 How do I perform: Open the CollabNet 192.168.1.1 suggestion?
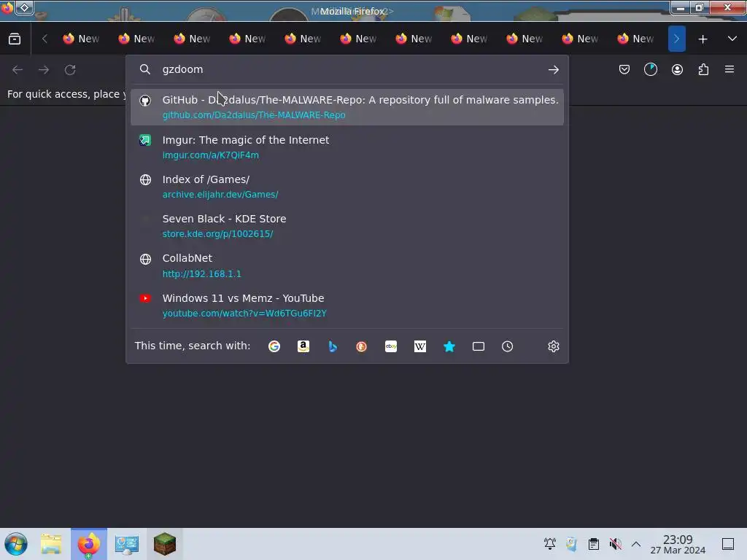tap(347, 265)
